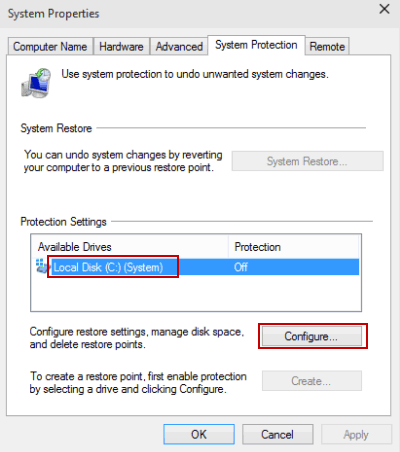
Task: Click the Off protection status cell
Action: point(241,267)
